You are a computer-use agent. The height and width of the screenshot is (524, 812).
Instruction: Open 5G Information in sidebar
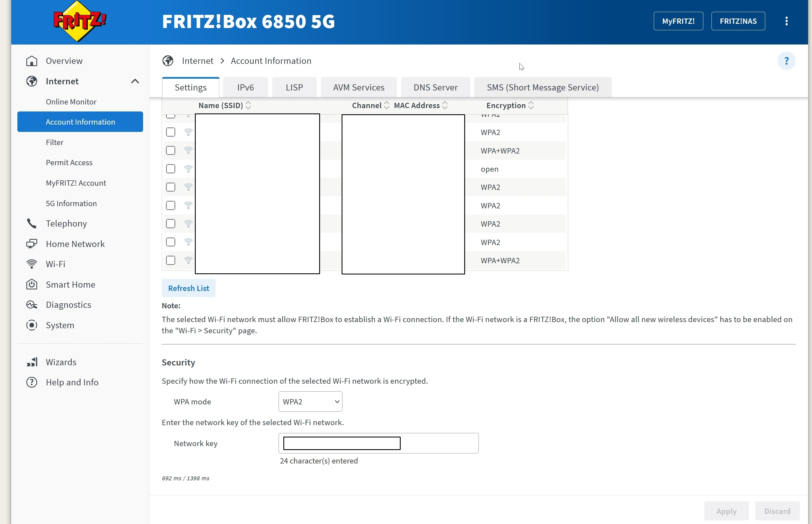[71, 204]
